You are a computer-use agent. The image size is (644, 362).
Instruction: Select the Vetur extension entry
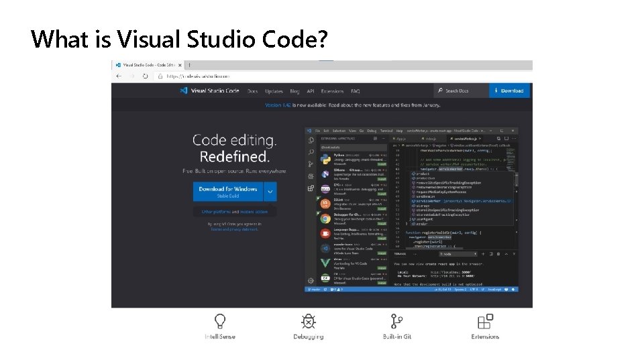[354, 263]
